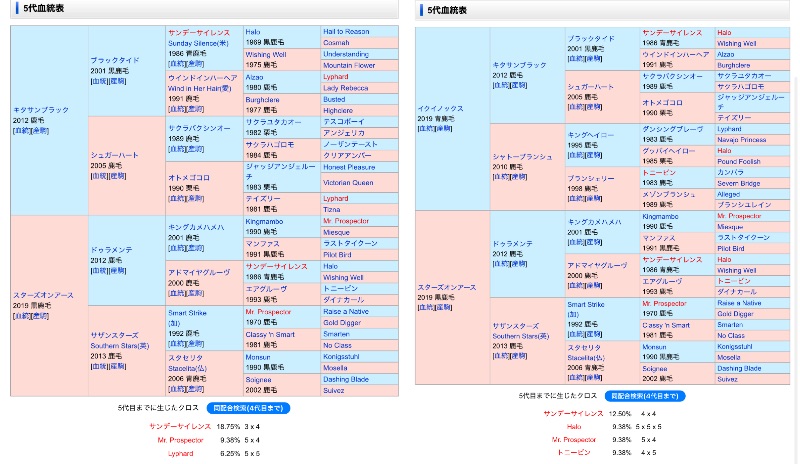The width and height of the screenshot is (800, 464).
Task: Open Sunday Silence(米) link in left table
Action: coord(198,43)
